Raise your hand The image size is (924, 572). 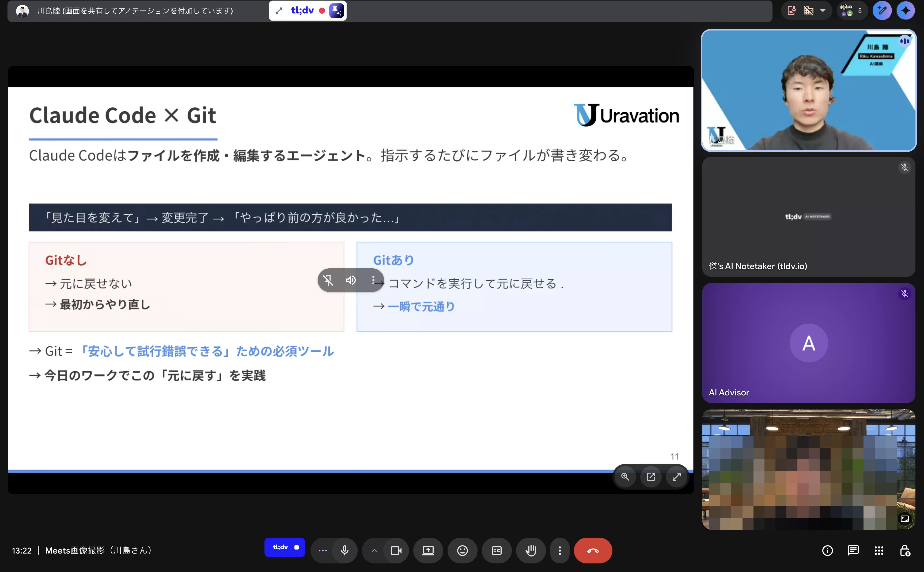[531, 550]
